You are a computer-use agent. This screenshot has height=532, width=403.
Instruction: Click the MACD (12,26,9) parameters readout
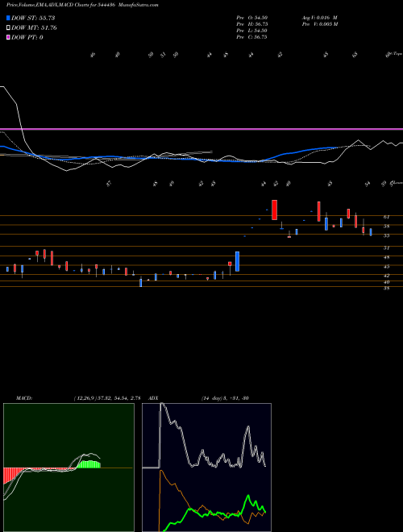tap(107, 398)
